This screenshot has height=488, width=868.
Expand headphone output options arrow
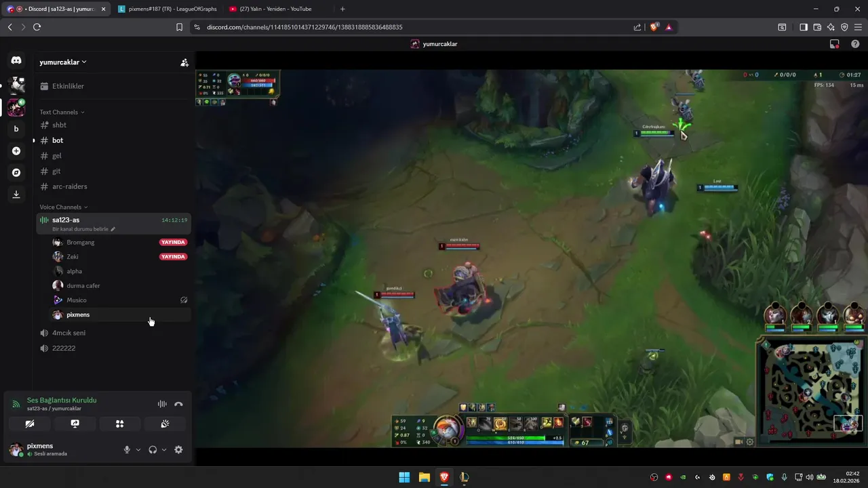click(x=164, y=449)
